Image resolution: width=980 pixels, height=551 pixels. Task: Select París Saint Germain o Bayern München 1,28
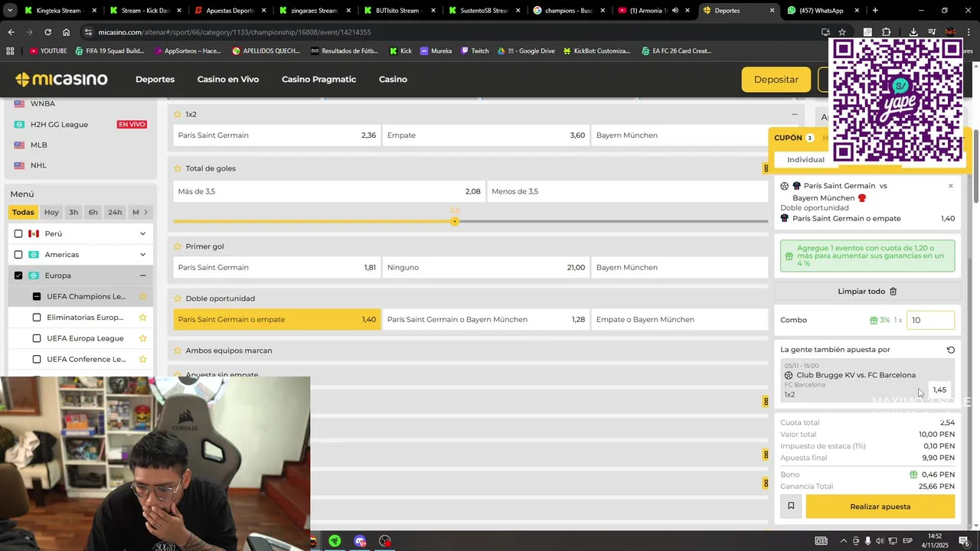pyautogui.click(x=485, y=319)
